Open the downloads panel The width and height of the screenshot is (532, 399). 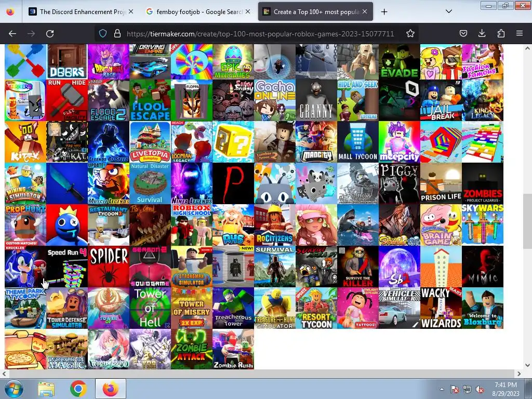coord(482,33)
